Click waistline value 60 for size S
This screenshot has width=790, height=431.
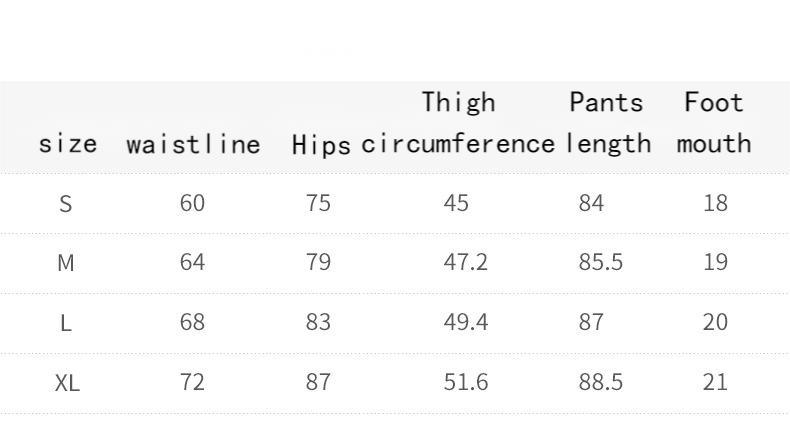(192, 203)
